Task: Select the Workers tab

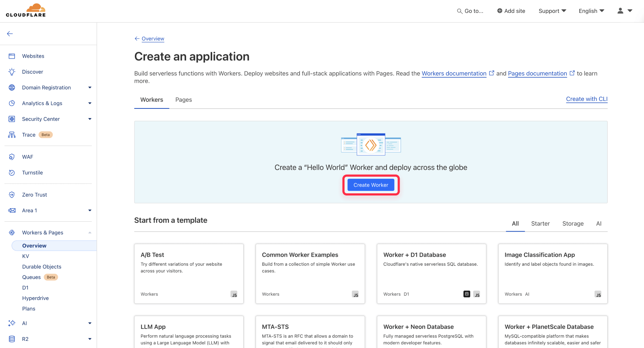Action: (152, 100)
